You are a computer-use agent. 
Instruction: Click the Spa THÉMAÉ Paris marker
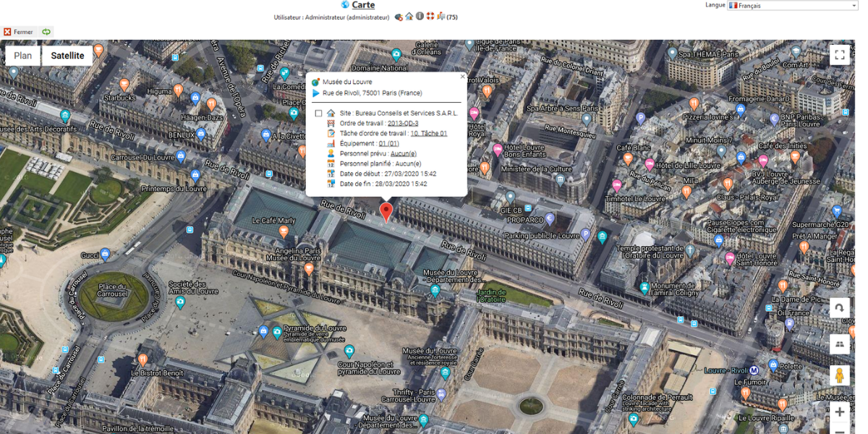[673, 54]
